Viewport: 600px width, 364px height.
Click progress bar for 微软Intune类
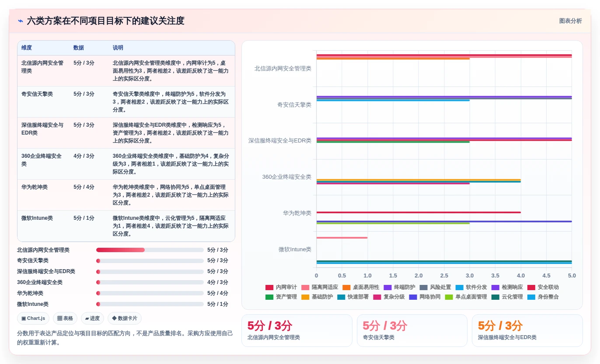coord(150,304)
